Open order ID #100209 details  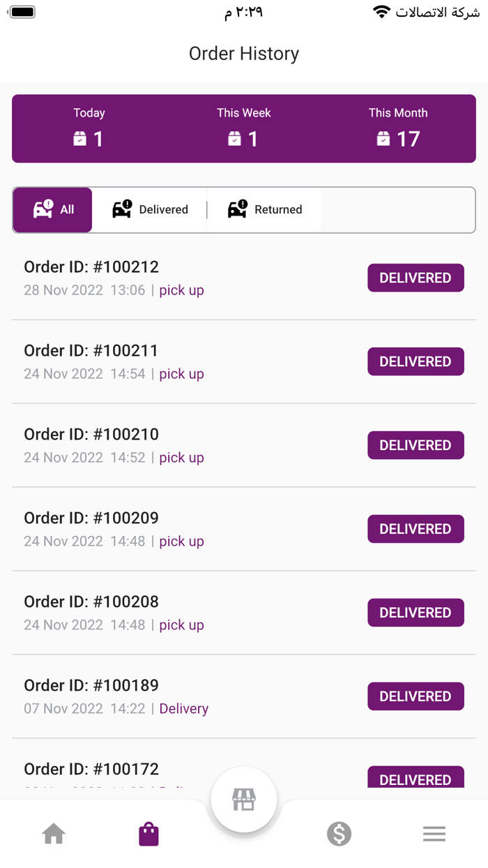91,518
